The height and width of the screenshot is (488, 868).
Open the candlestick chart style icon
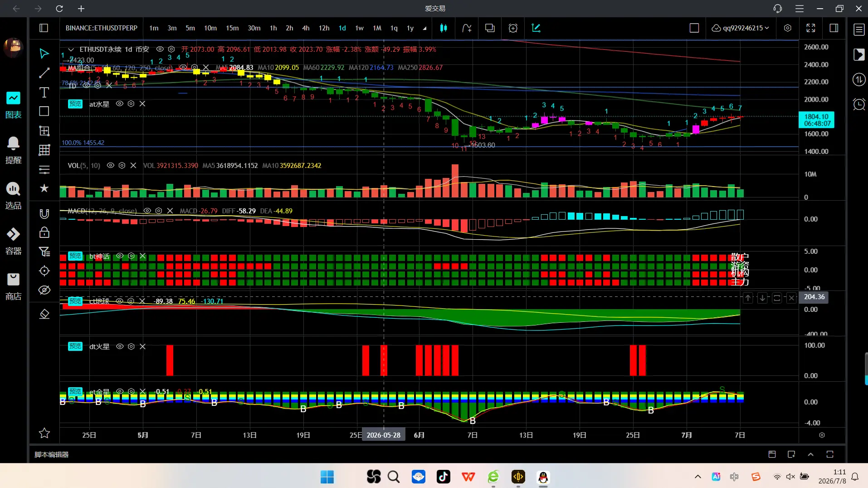click(x=444, y=28)
